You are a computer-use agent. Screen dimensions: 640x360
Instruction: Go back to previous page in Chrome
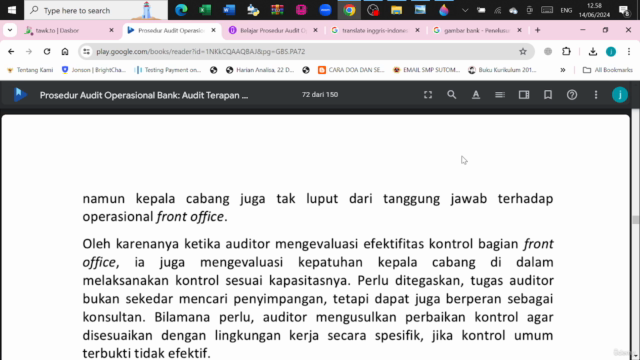tap(11, 51)
